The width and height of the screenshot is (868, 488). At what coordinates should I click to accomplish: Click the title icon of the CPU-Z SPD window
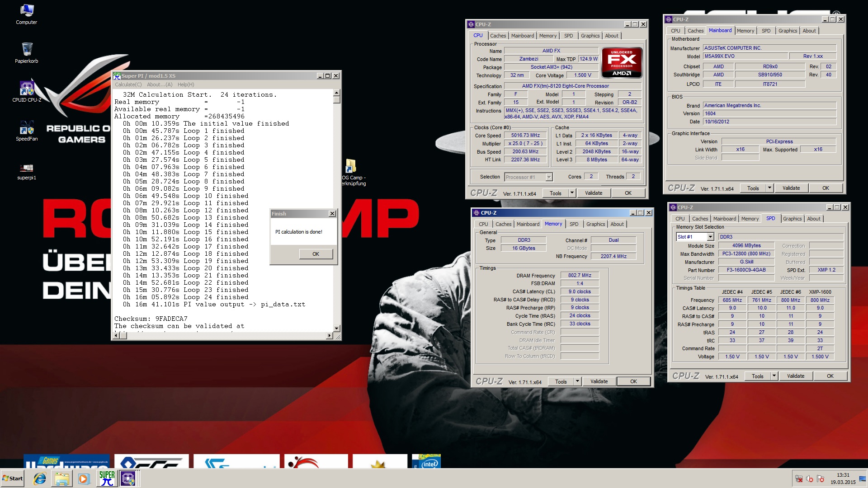click(673, 207)
